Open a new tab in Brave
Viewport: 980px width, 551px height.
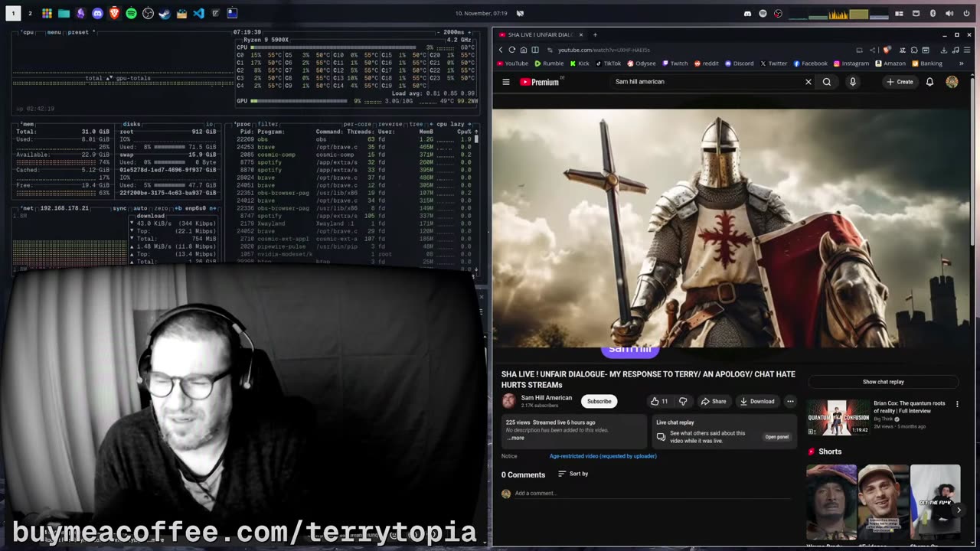(x=595, y=34)
